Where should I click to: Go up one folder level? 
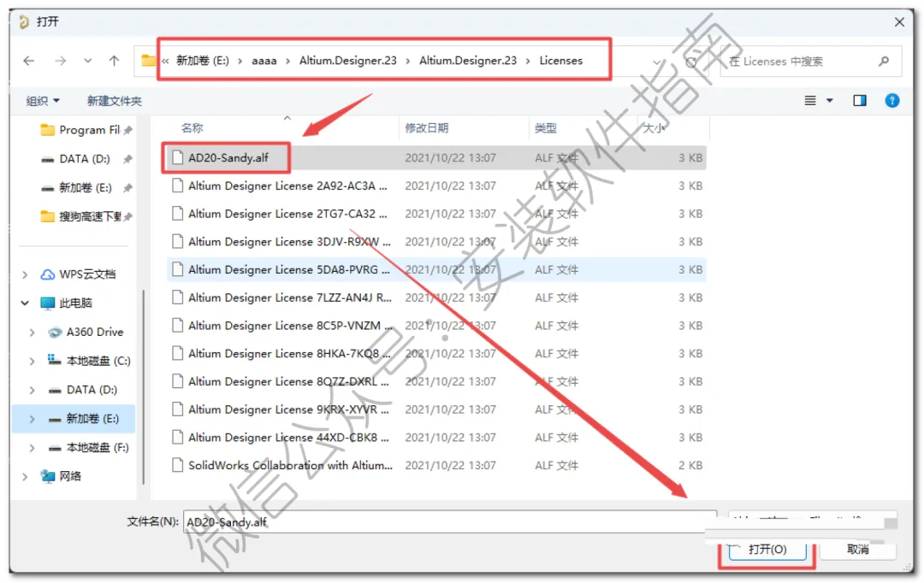point(115,61)
